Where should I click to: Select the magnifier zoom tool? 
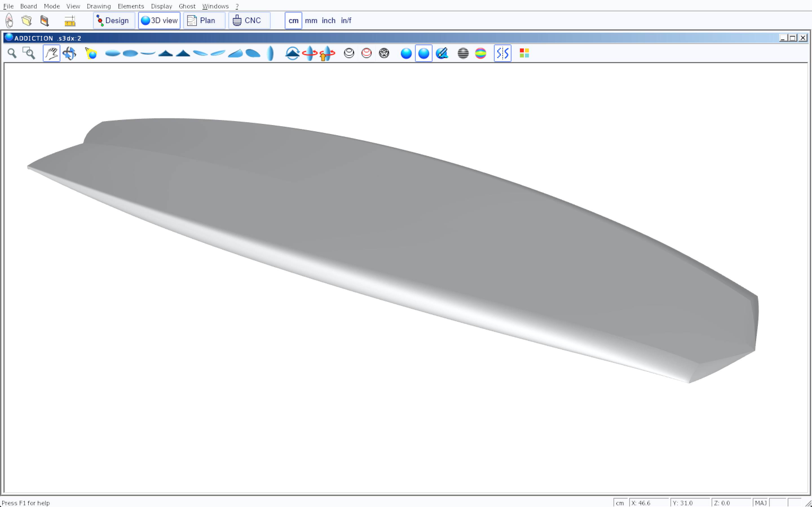point(12,53)
